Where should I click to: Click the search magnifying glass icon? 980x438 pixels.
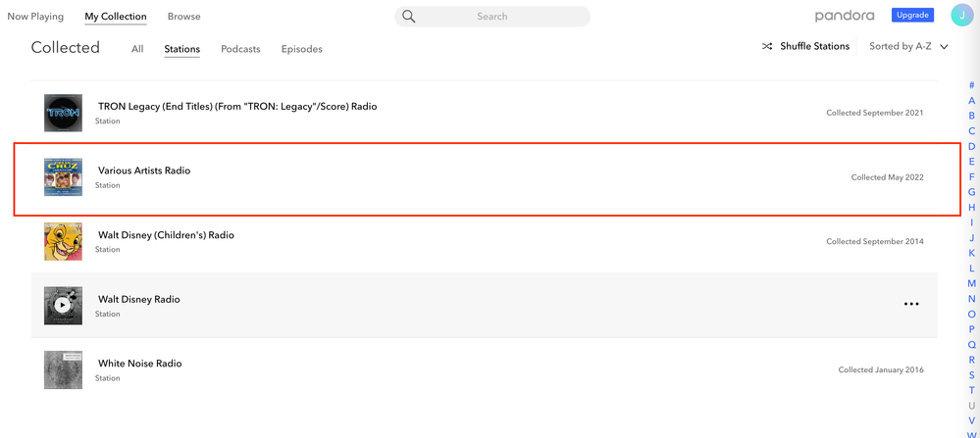pos(409,17)
